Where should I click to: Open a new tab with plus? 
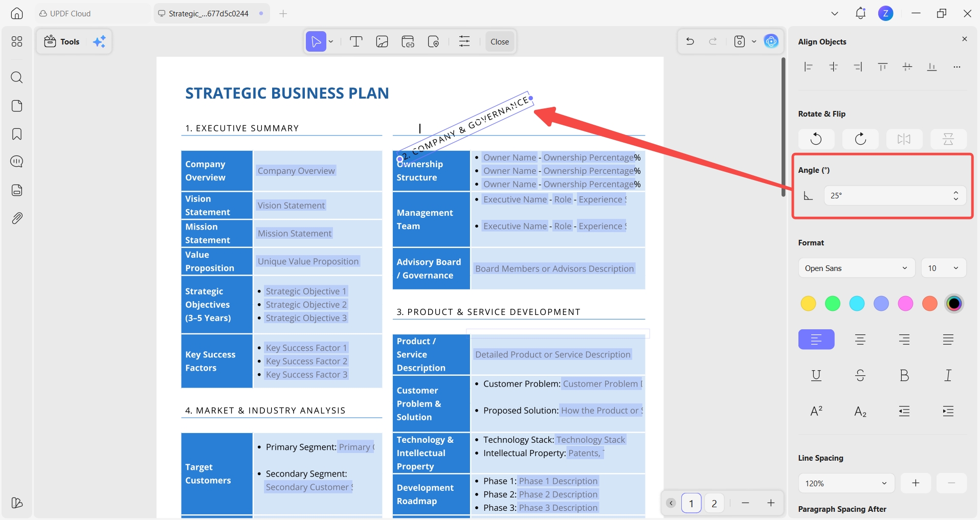283,13
